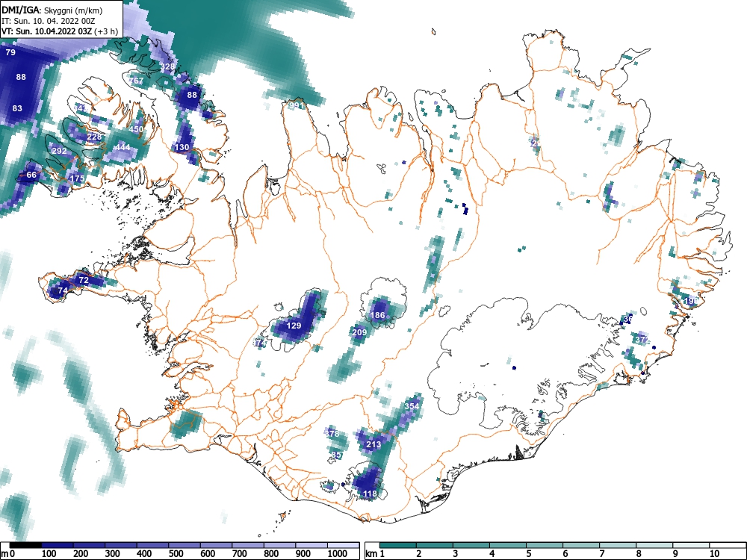Click the '500' tick on the meter legend
The image size is (747, 560).
coord(176,554)
